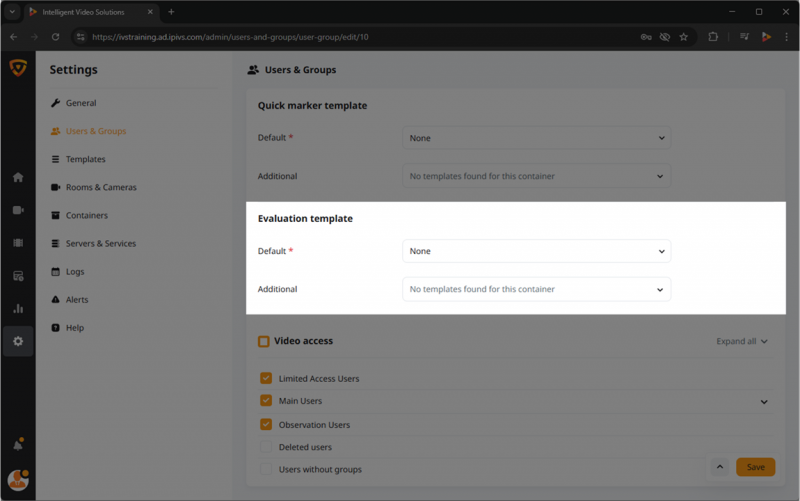Check the Deleted users checkbox

[x=266, y=447]
